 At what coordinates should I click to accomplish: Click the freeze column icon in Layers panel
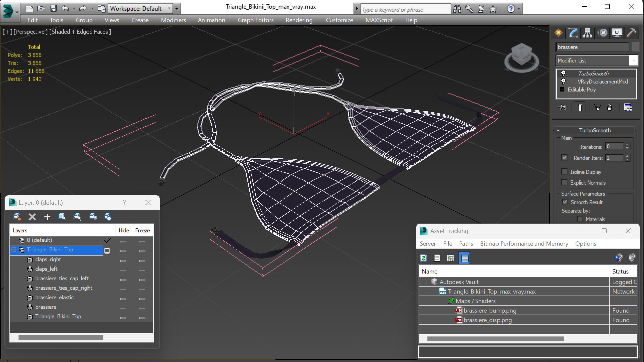coord(142,230)
